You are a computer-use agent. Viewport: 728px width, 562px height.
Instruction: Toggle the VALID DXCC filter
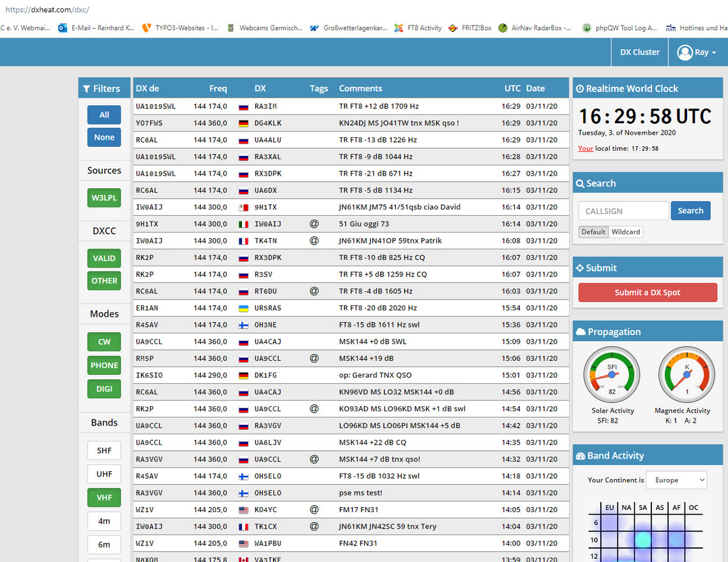[x=104, y=258]
